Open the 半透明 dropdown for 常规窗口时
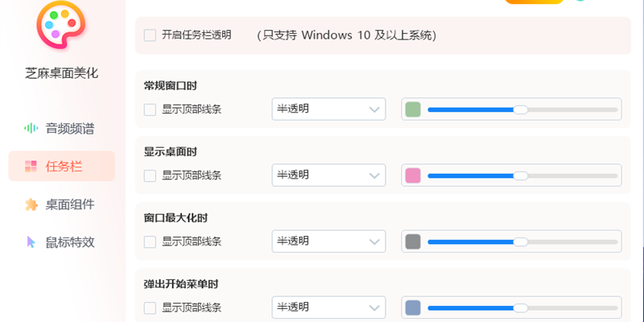 click(328, 109)
